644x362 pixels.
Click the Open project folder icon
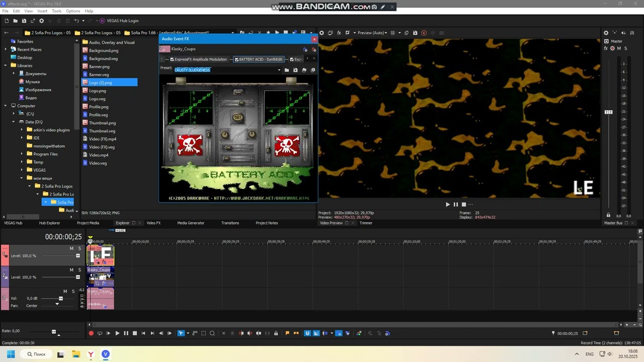coord(15,21)
